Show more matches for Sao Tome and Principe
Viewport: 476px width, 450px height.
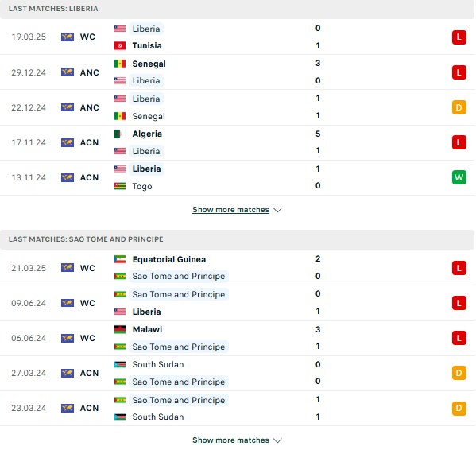click(x=230, y=440)
